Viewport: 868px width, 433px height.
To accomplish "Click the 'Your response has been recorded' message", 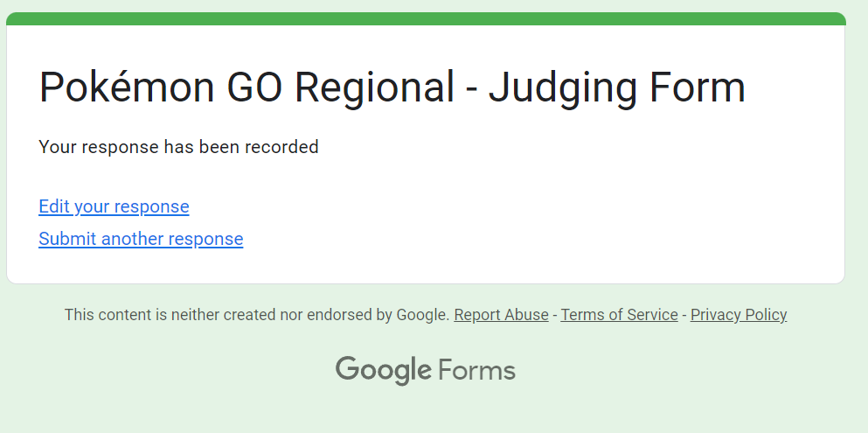I will pyautogui.click(x=178, y=147).
